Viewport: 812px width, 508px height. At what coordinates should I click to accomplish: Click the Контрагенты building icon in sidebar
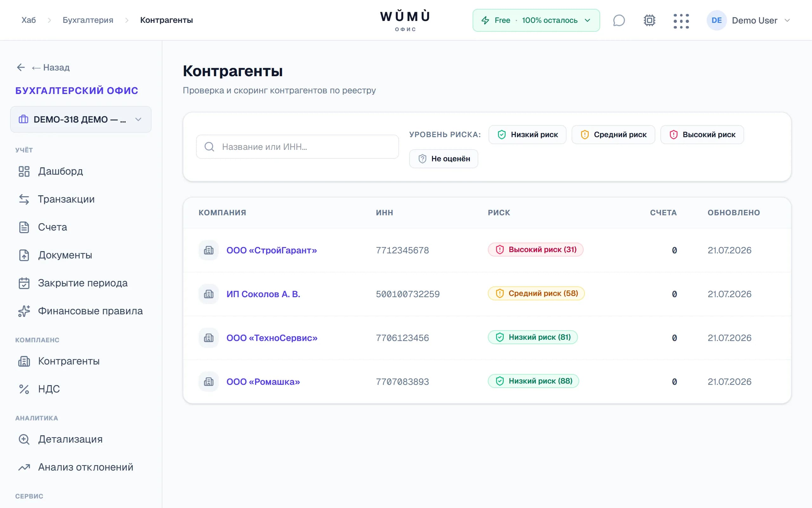tap(24, 361)
